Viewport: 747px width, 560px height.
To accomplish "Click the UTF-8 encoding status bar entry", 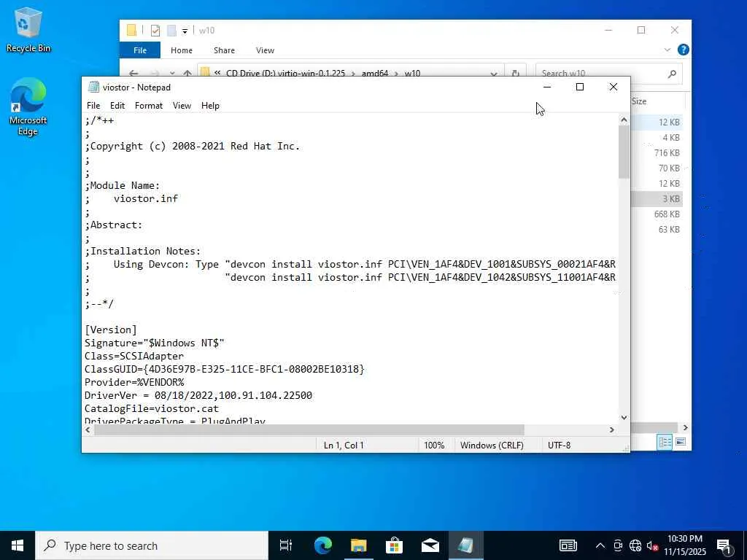I will (x=559, y=446).
